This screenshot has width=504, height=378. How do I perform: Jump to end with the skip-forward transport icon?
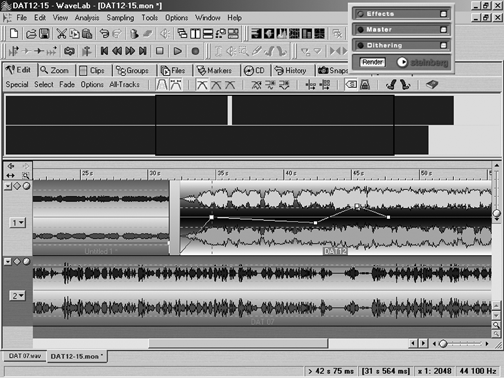(x=143, y=51)
